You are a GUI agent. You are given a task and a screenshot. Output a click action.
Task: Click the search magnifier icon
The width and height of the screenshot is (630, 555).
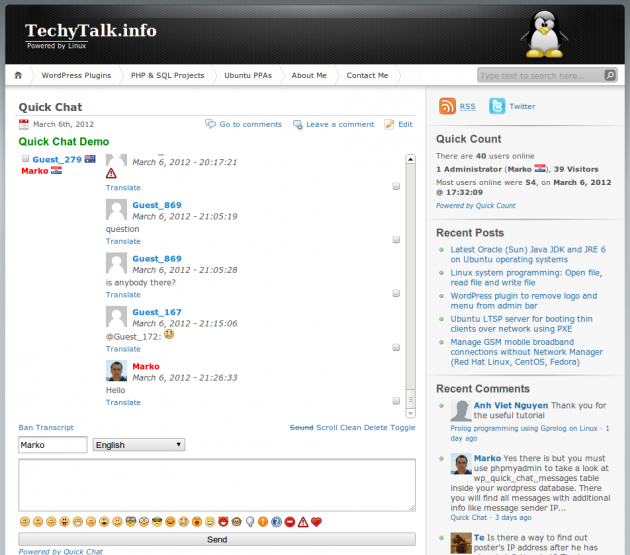click(610, 75)
